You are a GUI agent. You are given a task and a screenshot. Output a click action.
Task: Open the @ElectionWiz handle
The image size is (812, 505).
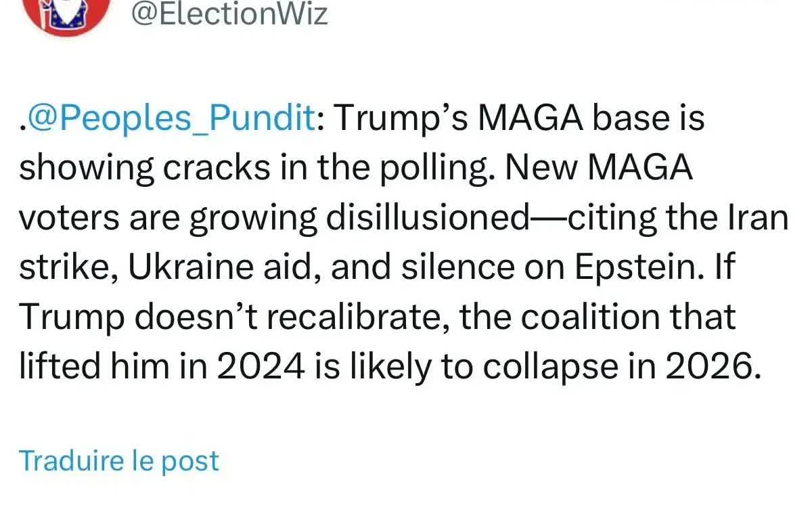click(x=229, y=14)
